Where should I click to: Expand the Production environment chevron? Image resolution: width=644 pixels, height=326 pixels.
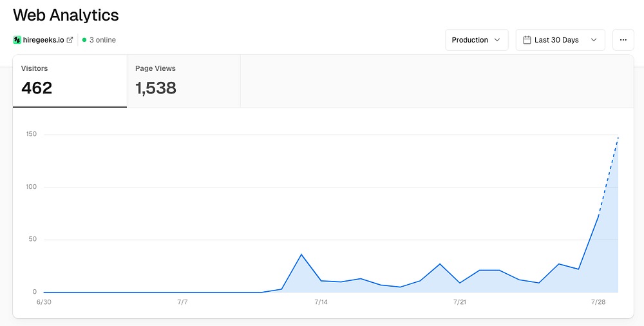click(497, 40)
